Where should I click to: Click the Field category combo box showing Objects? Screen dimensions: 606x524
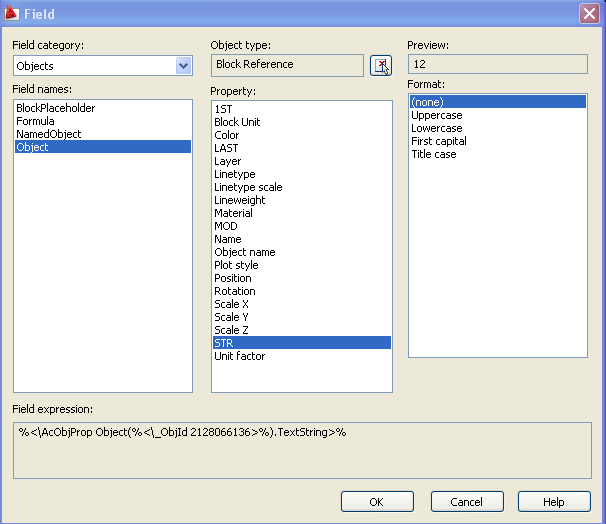103,66
